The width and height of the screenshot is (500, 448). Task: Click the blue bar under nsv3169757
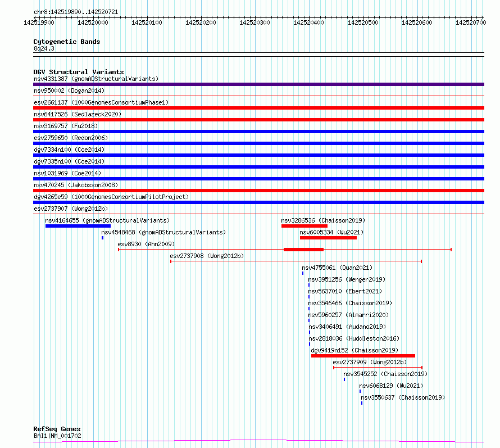258,132
